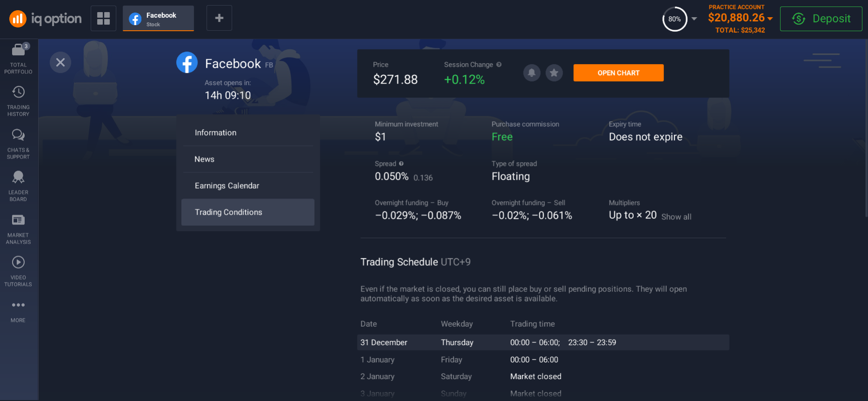The height and width of the screenshot is (401, 868).
Task: Select the Trading Conditions menu item
Action: 248,212
